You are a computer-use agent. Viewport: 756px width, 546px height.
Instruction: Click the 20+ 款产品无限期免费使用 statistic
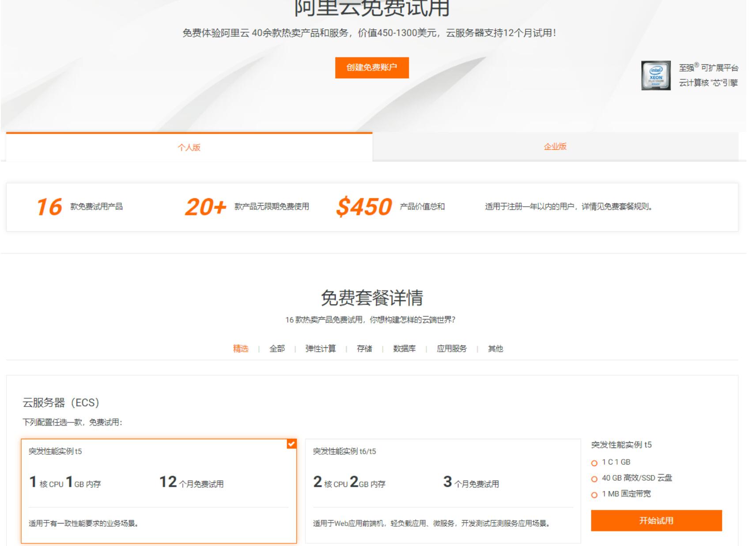click(247, 207)
